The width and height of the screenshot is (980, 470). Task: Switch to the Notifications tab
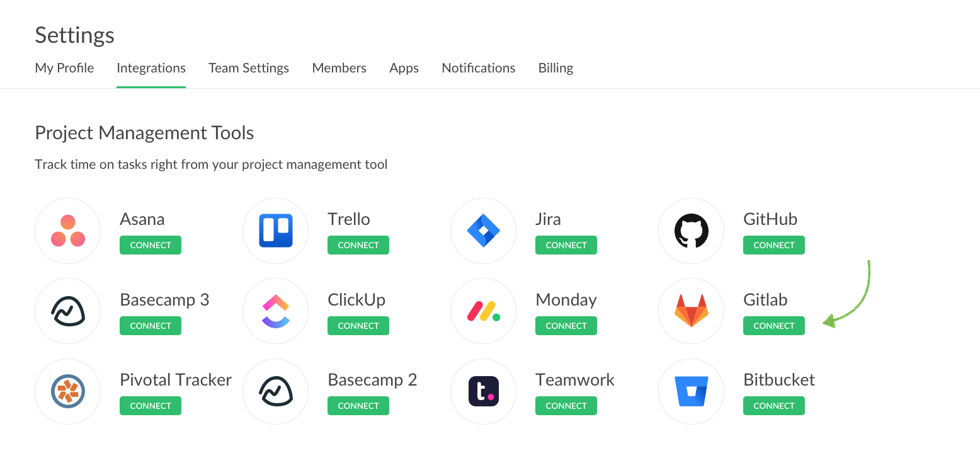(x=478, y=68)
